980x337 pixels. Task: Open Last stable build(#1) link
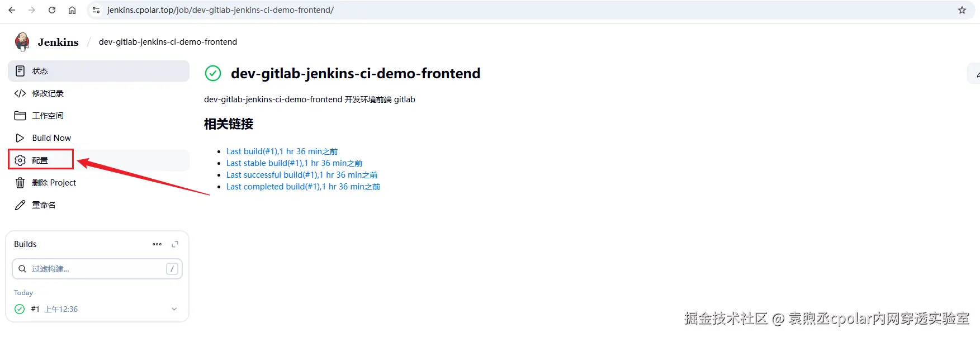point(294,163)
